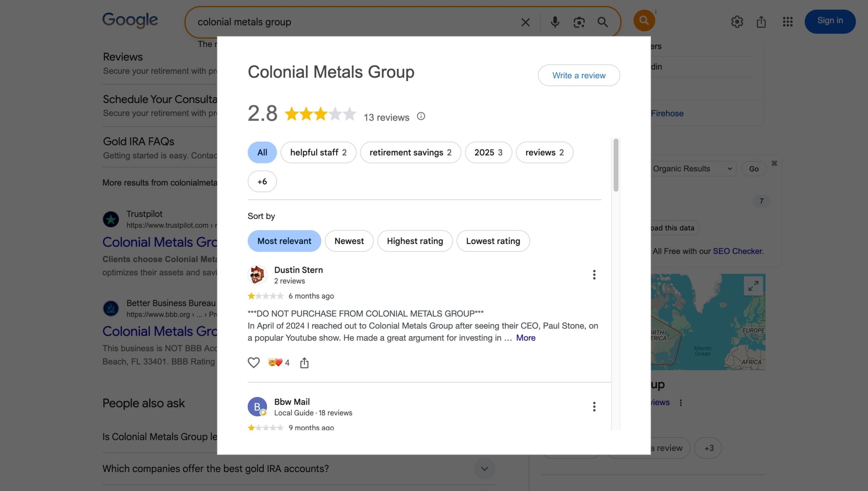Open the Firehose link
Screen dimensions: 868x491
pos(667,114)
